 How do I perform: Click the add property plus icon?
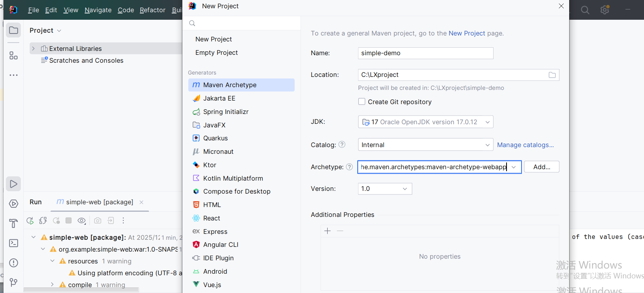327,231
